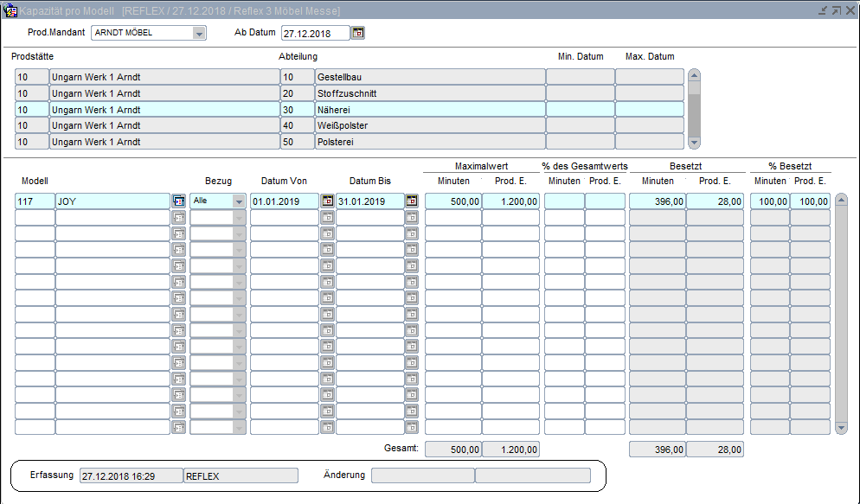The width and height of the screenshot is (860, 504).
Task: Open calendar for Datum Bis 31.01.2019
Action: [412, 201]
